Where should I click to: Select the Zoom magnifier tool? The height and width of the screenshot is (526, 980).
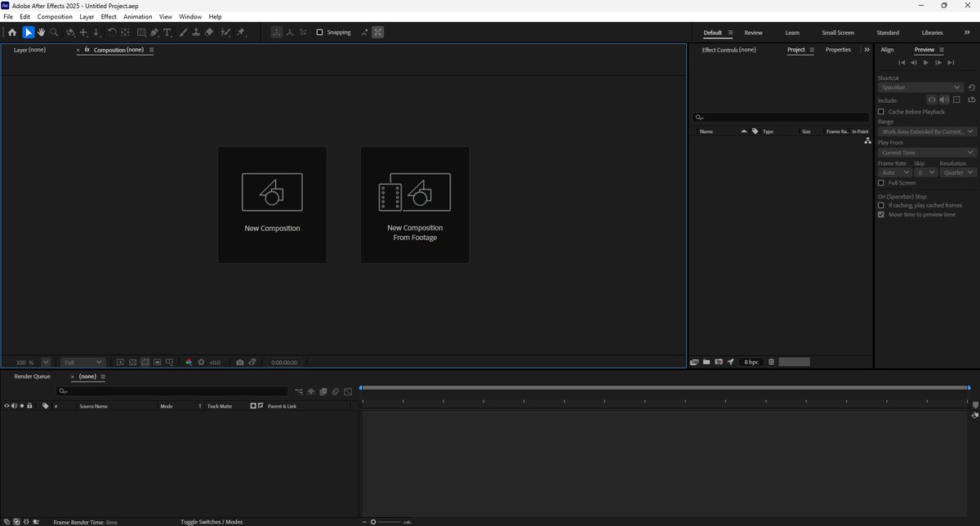tap(55, 33)
